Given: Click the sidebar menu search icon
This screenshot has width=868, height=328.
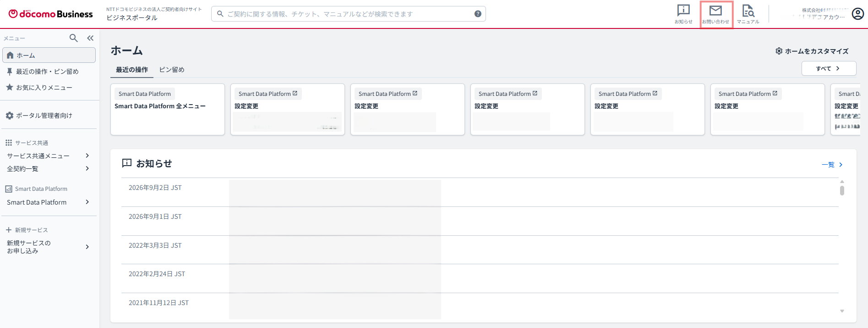Looking at the screenshot, I should [73, 38].
